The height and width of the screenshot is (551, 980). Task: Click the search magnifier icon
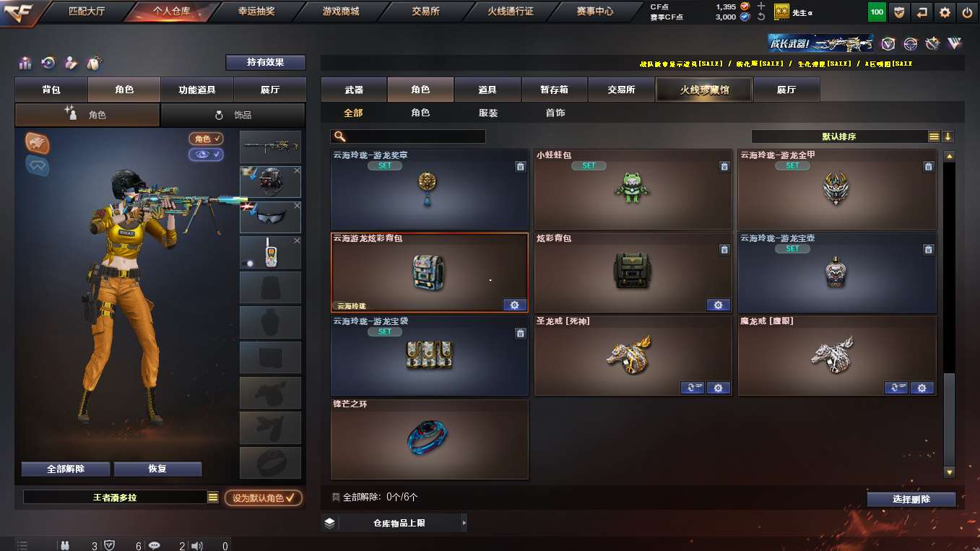click(340, 136)
